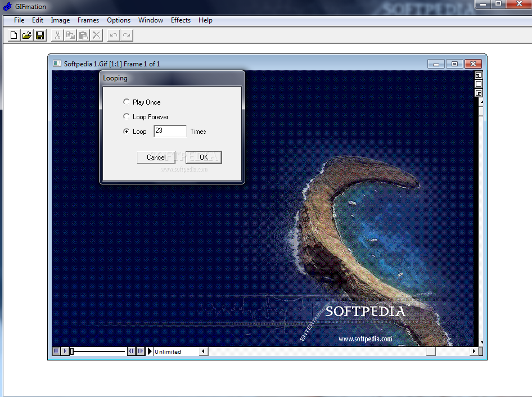Click the Undo arrow icon
Image resolution: width=532 pixels, height=397 pixels.
point(114,35)
